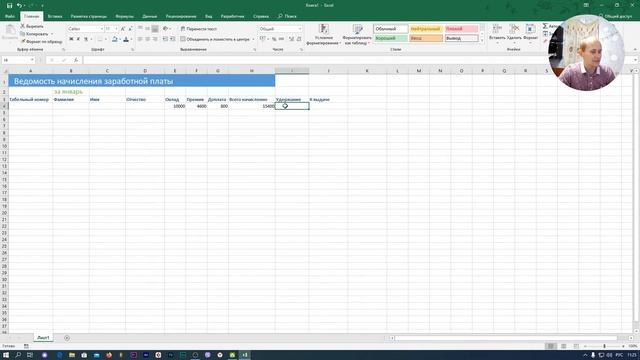The width and height of the screenshot is (640, 360).
Task: Expand the Копировать options arrow
Action: click(x=52, y=34)
